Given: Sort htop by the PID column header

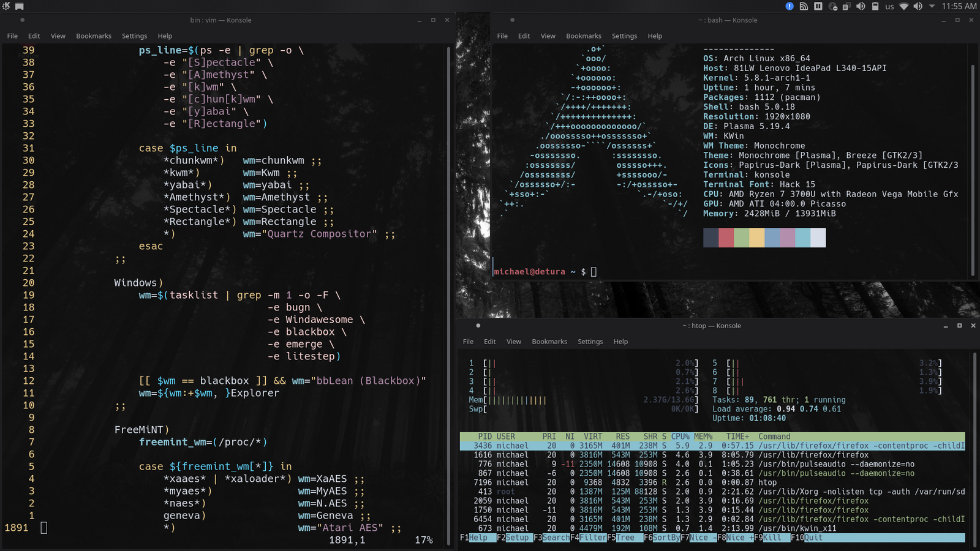Looking at the screenshot, I should tap(485, 437).
